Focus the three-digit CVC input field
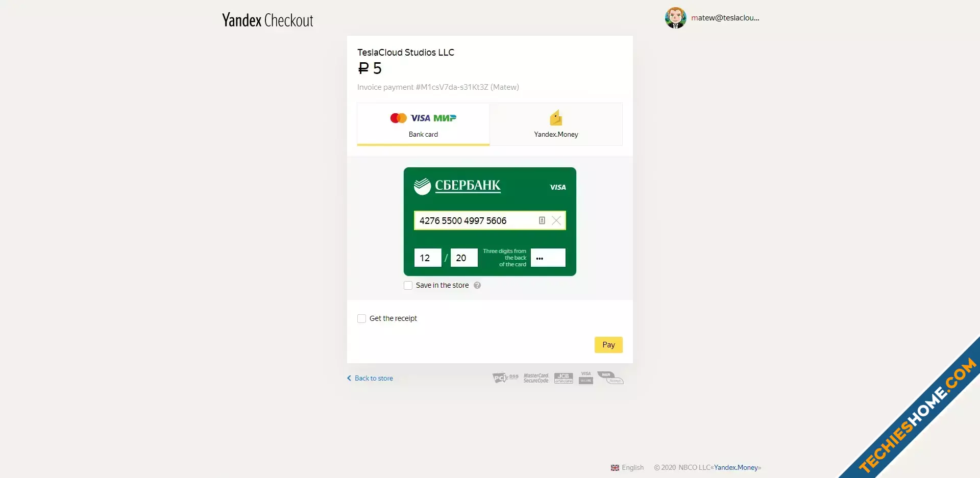 [548, 258]
